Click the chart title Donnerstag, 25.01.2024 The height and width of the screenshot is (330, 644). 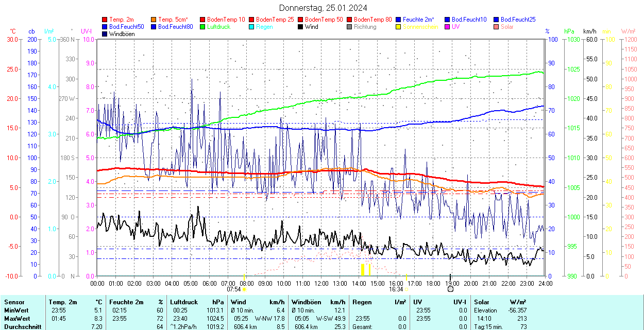point(323,8)
